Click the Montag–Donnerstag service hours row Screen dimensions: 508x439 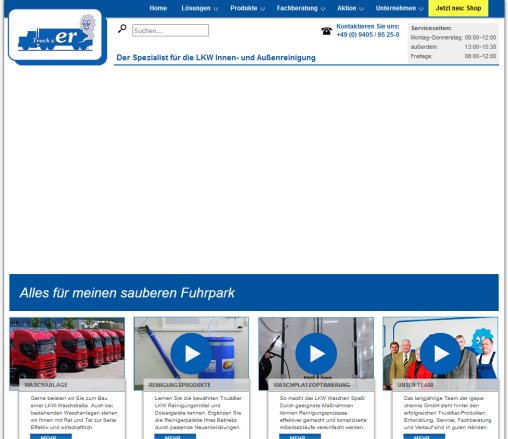click(453, 38)
